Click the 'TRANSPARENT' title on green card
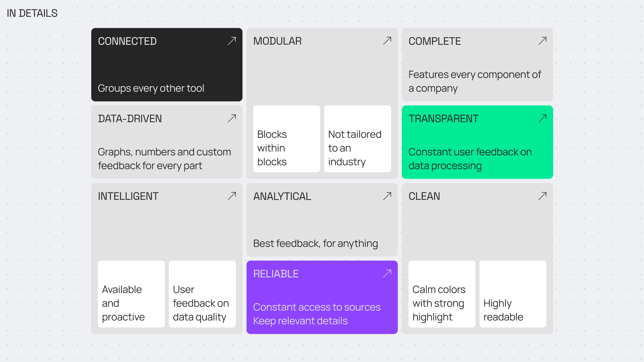Screen dimensions: 644x362 coord(443,119)
